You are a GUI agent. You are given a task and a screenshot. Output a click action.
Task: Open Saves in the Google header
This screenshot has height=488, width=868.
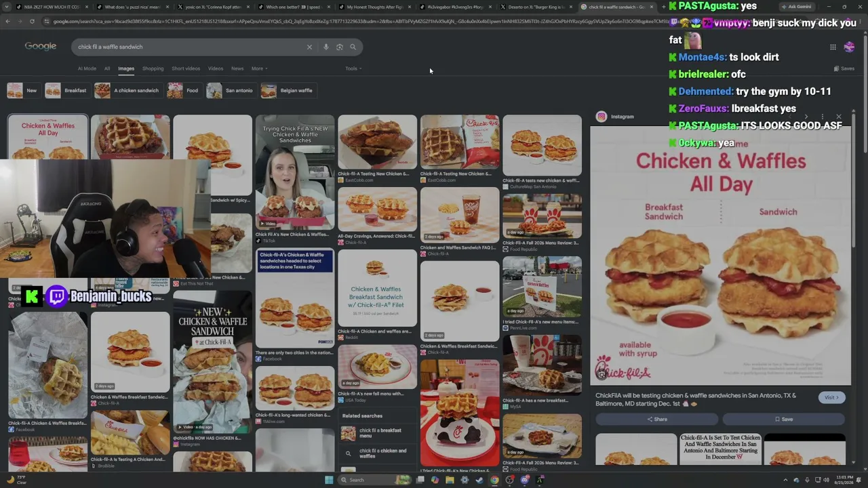pos(844,68)
